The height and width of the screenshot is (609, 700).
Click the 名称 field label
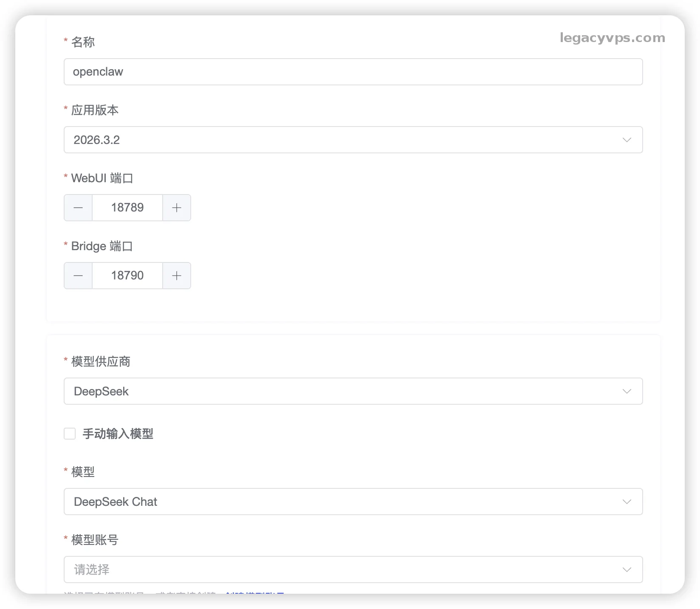point(83,42)
